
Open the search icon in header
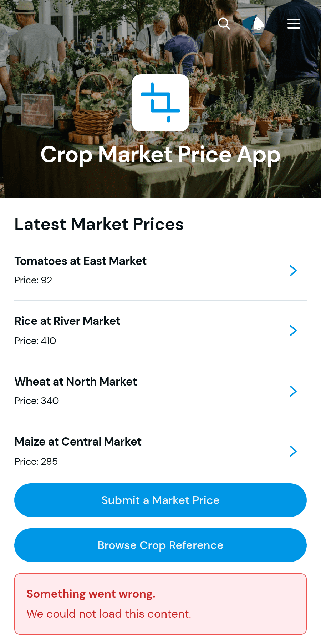[224, 24]
